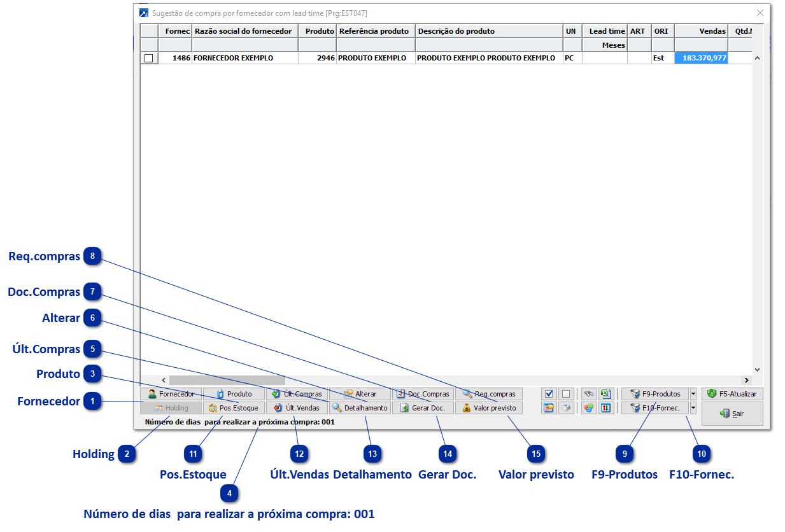The image size is (785, 532).
Task: Click Gerar Doc. button
Action: (x=423, y=408)
